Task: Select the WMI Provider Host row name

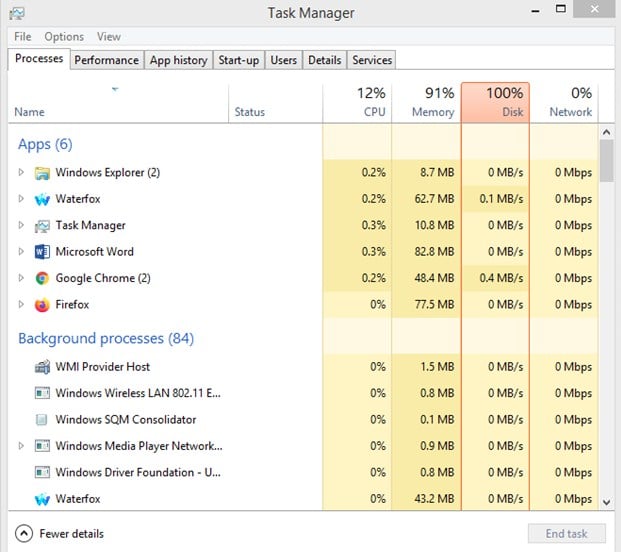Action: point(103,367)
